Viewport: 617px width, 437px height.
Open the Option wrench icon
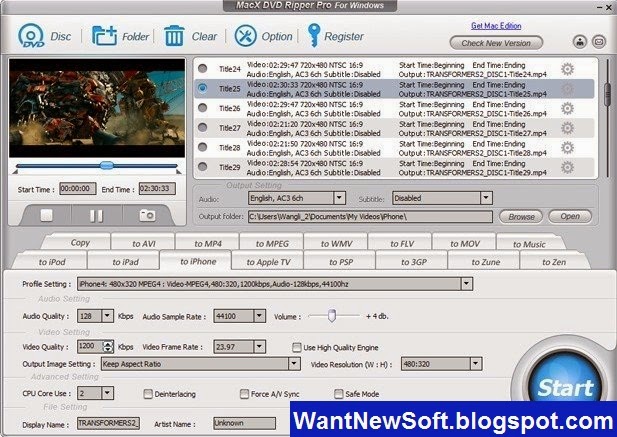246,36
